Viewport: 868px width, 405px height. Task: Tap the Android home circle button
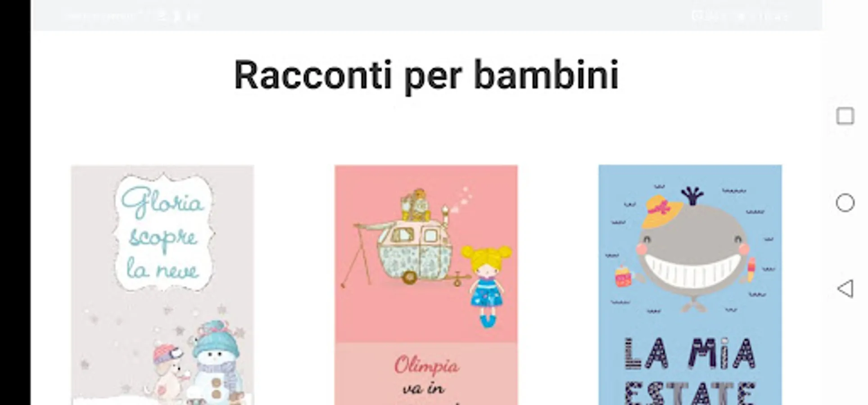(x=845, y=202)
